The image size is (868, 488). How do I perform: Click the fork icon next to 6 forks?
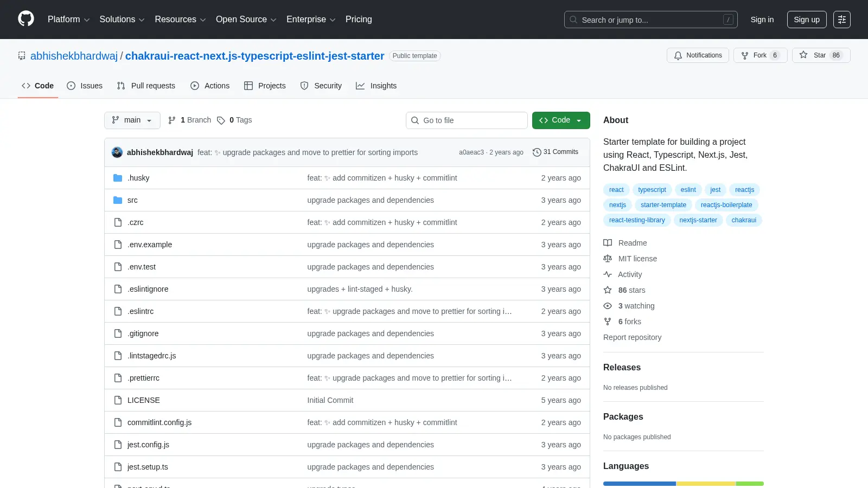click(608, 322)
